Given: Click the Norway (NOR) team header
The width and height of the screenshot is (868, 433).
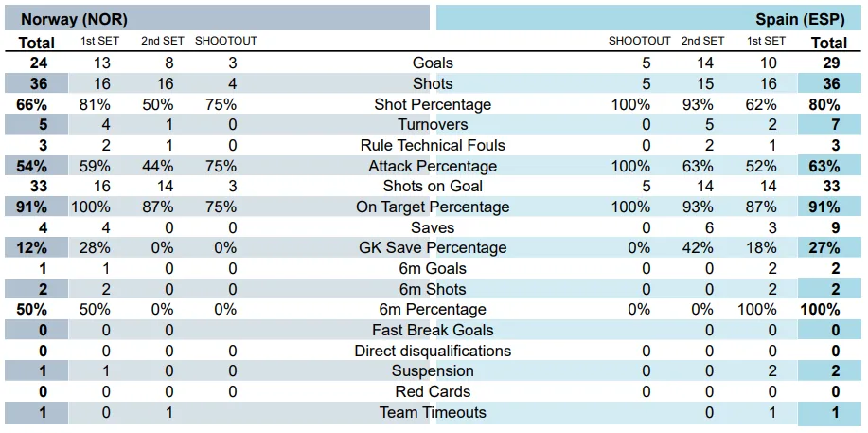Looking at the screenshot, I should click(x=74, y=19).
